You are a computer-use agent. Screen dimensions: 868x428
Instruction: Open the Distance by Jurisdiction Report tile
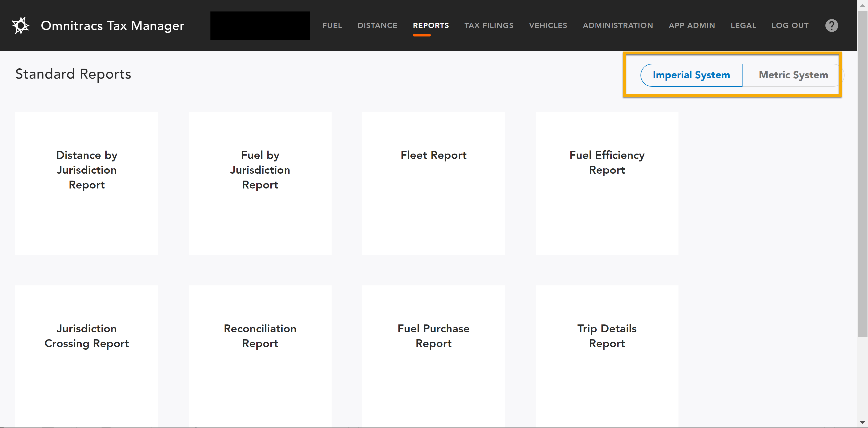coord(87,183)
